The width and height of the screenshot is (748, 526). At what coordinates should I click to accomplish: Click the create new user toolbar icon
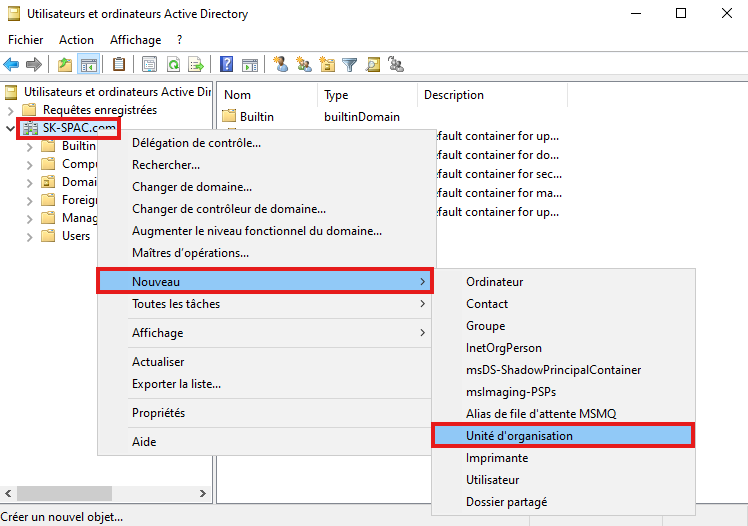pyautogui.click(x=281, y=65)
